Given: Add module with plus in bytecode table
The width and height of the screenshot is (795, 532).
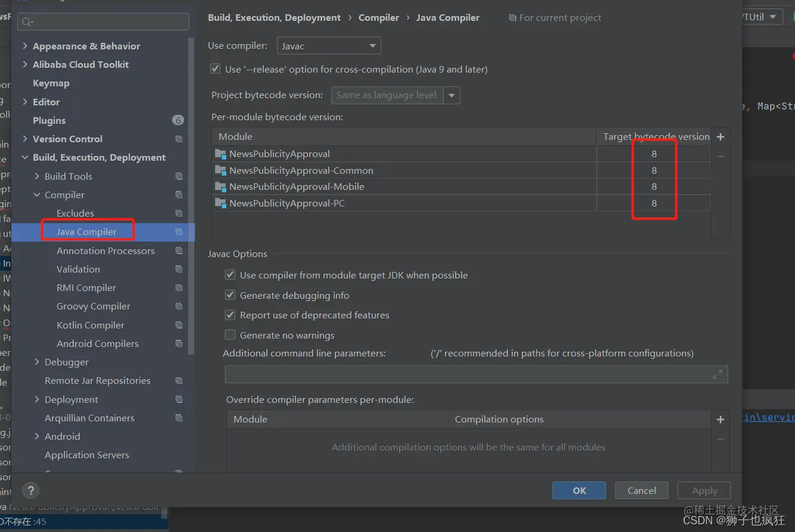Looking at the screenshot, I should [x=721, y=137].
